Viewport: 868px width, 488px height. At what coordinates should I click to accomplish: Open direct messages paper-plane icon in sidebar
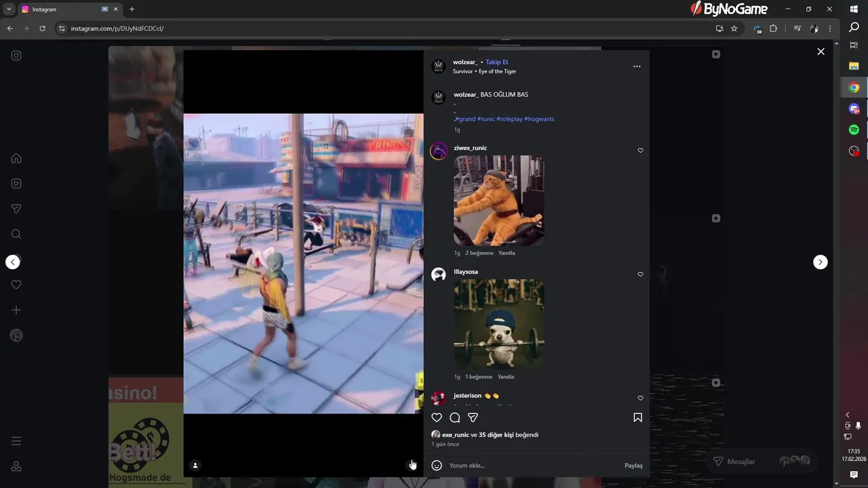16,209
